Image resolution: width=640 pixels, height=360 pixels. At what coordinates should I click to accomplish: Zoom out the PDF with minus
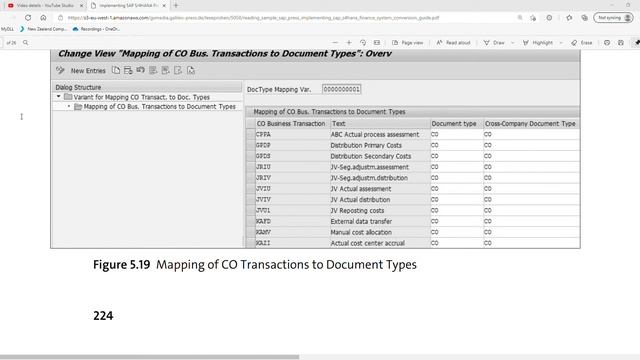pos(335,42)
